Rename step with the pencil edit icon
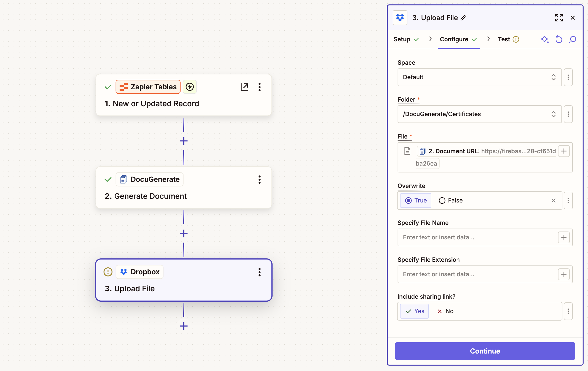 [x=464, y=18]
